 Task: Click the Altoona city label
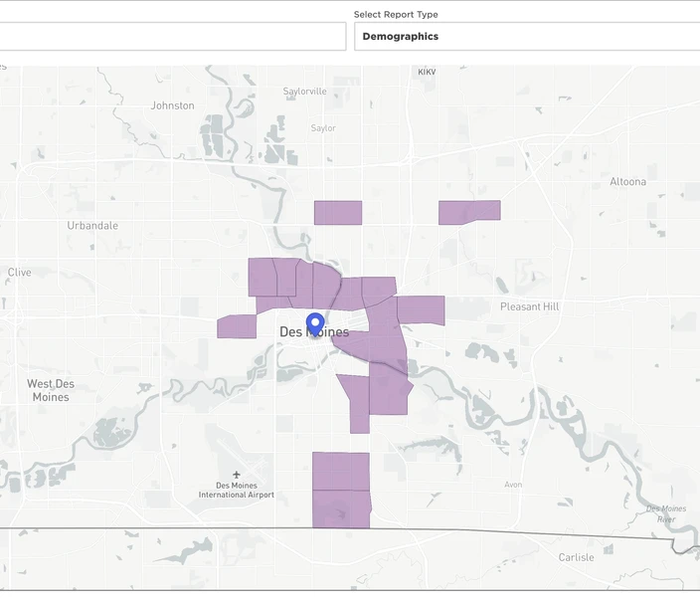click(627, 182)
